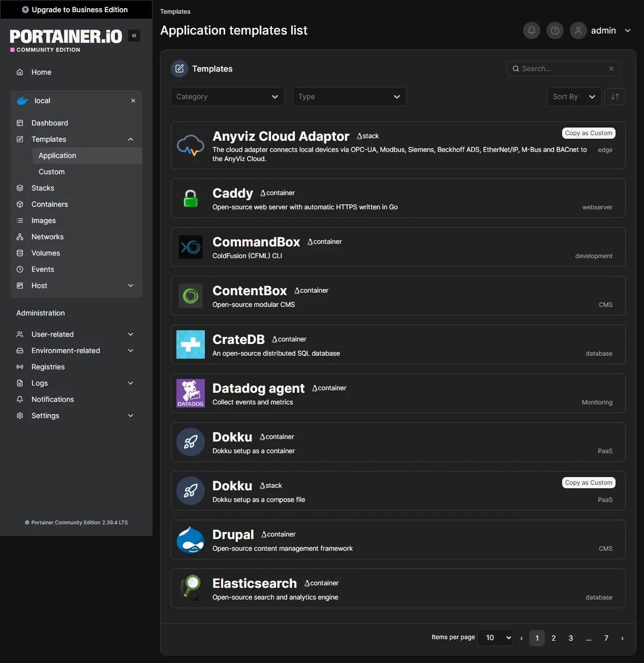Click into the Search templates field

coord(564,69)
